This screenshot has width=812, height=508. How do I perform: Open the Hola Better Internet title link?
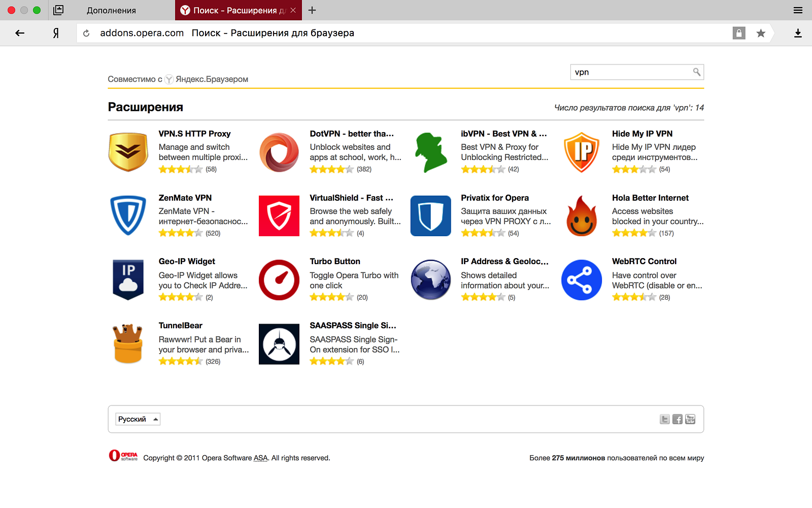[x=650, y=198]
